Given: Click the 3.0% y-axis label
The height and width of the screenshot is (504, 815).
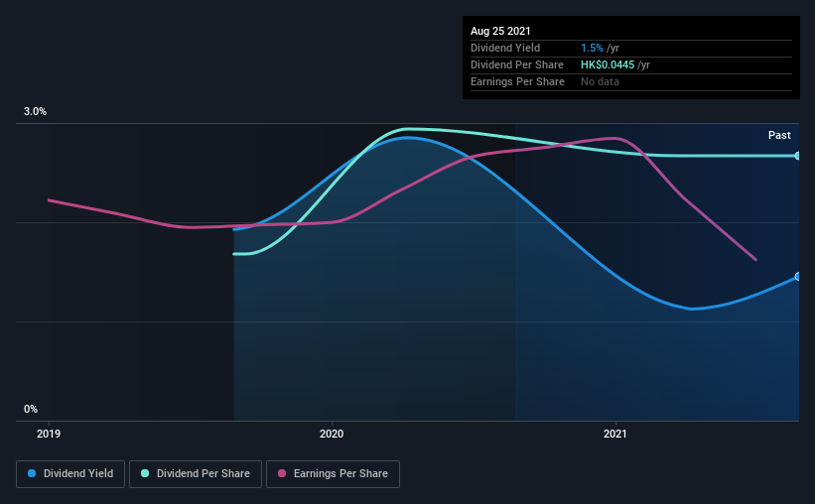Looking at the screenshot, I should point(35,111).
